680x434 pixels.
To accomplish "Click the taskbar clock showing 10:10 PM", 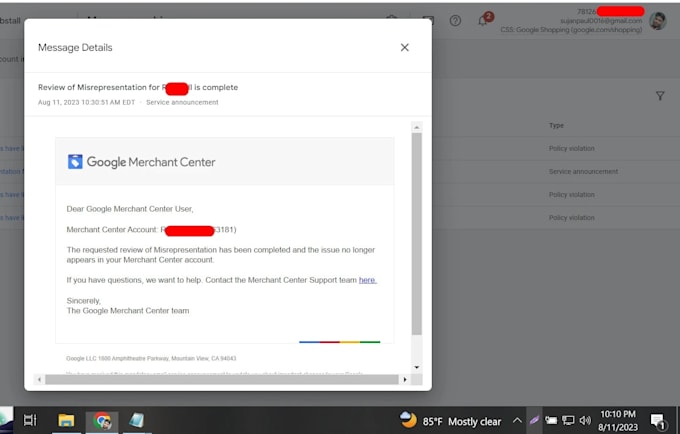I will (x=618, y=421).
